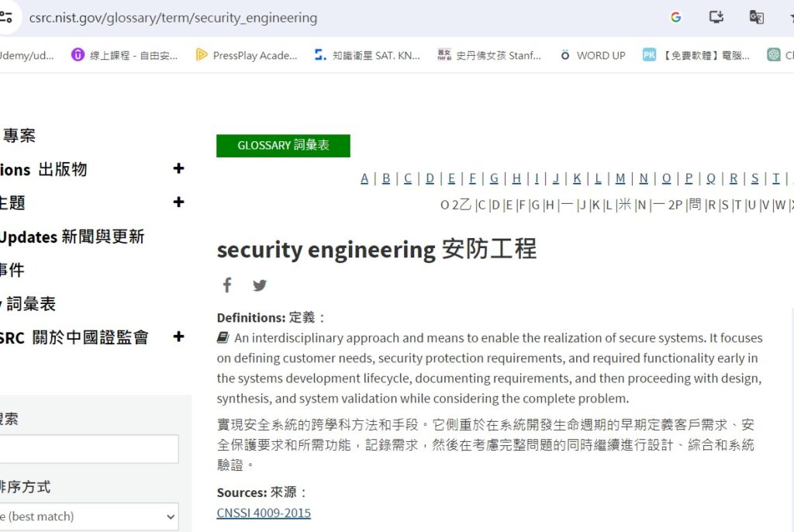Jump to glossary letter M
Image resolution: width=794 pixels, height=532 pixels.
pos(620,178)
